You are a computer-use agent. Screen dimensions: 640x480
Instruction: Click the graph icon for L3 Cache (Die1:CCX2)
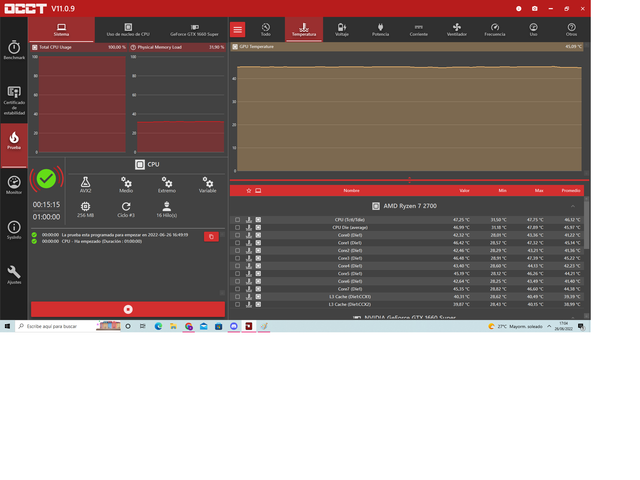(x=258, y=304)
